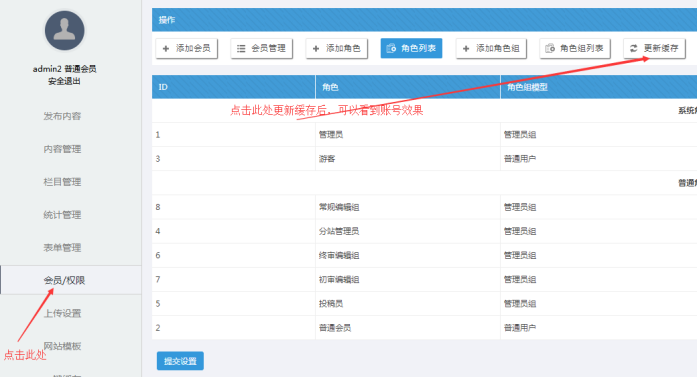Open 上传设置 in the sidebar
The width and height of the screenshot is (697, 377).
tap(62, 313)
